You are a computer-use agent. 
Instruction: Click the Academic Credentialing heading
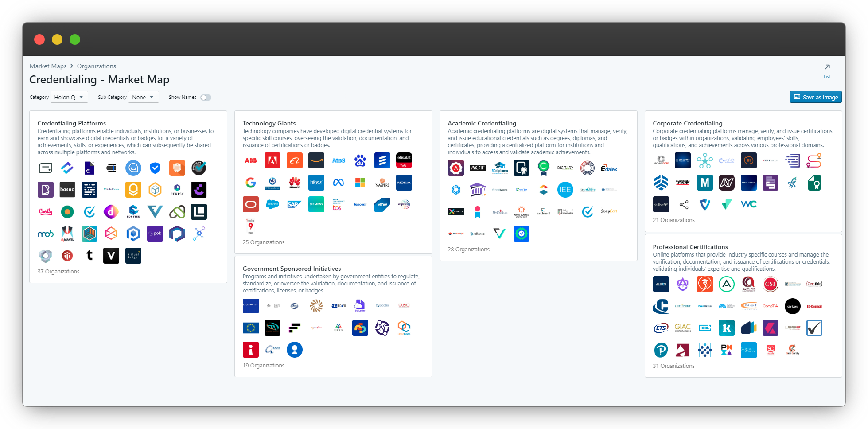[x=482, y=123]
